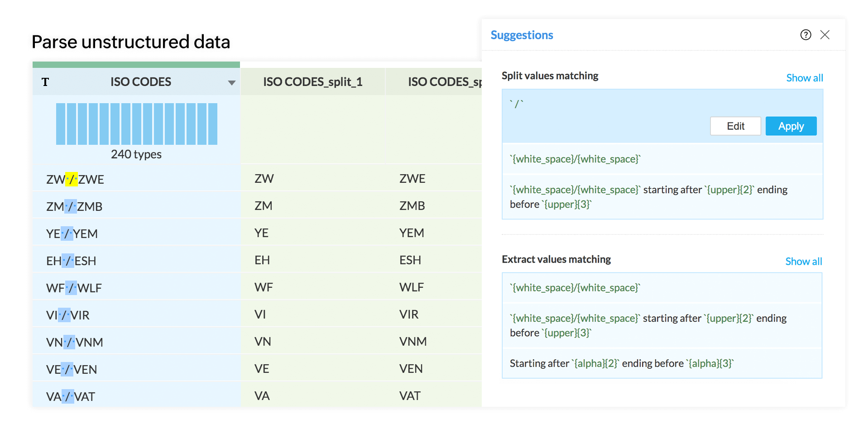Viewport: 868px width, 424px height.
Task: Select the split whitespace-slash-whitespace suggestion
Action: (x=575, y=159)
